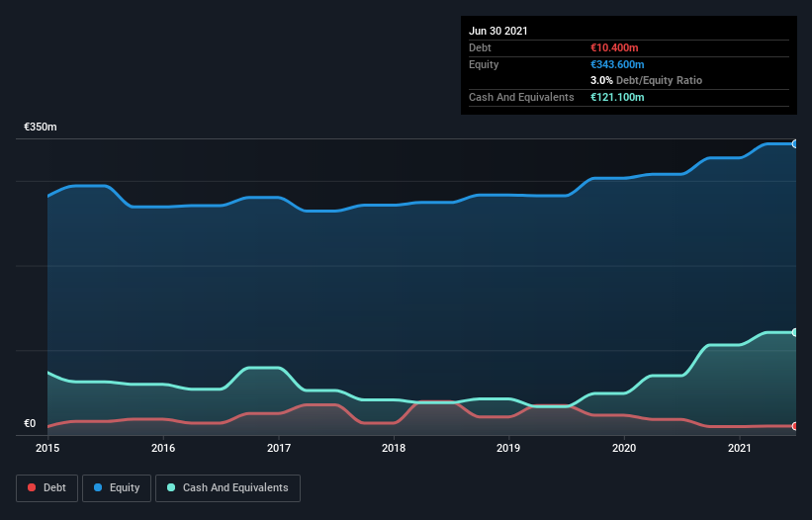Image resolution: width=812 pixels, height=520 pixels.
Task: Click the Equity row label in tooltip
Action: pyautogui.click(x=484, y=64)
